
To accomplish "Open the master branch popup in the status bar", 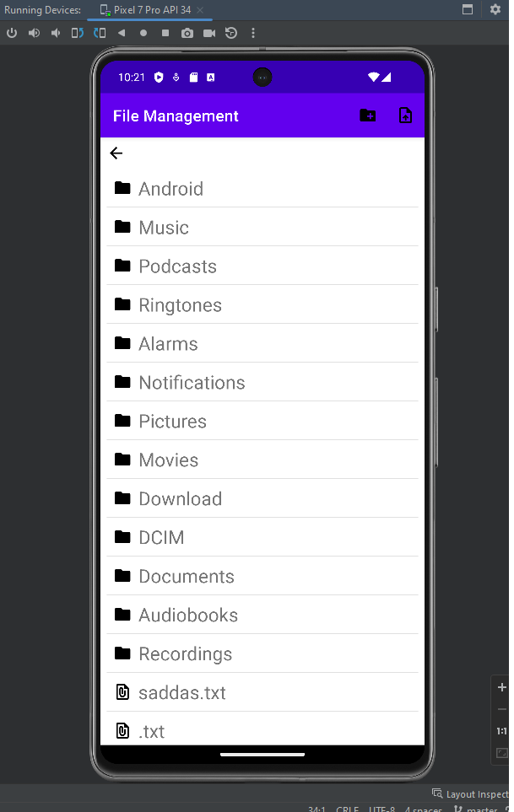I will [481, 808].
